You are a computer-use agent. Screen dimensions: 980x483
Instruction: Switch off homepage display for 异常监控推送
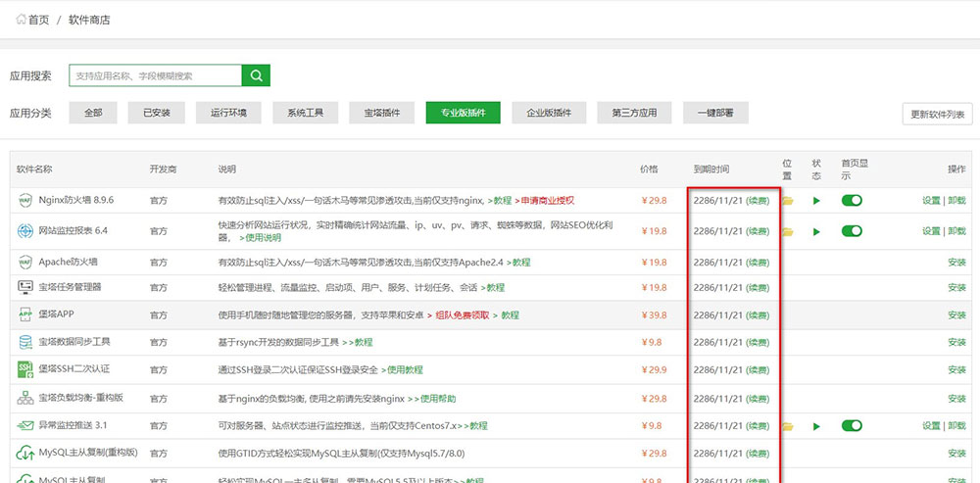point(852,426)
